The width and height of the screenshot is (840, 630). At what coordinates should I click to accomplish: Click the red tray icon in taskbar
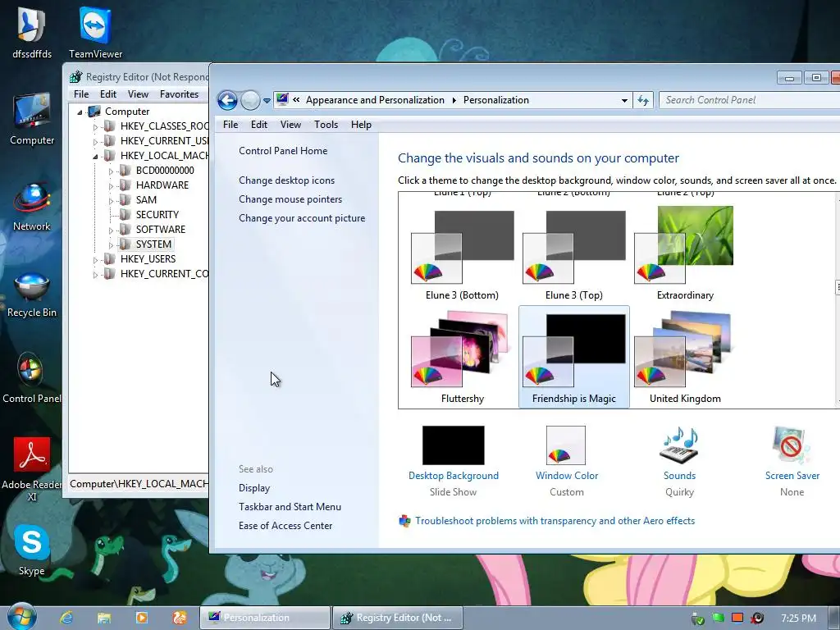click(737, 618)
